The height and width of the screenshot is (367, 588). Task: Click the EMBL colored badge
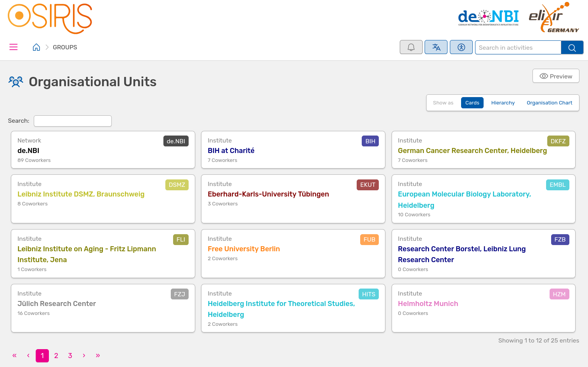coord(557,185)
